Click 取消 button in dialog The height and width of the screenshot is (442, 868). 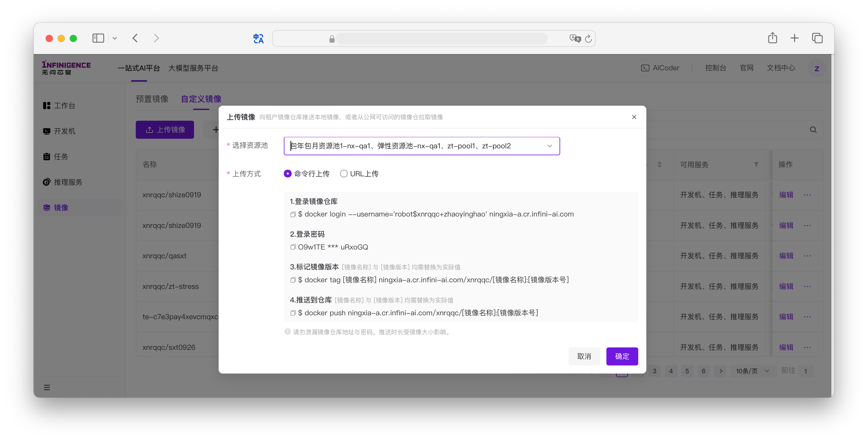click(x=584, y=356)
